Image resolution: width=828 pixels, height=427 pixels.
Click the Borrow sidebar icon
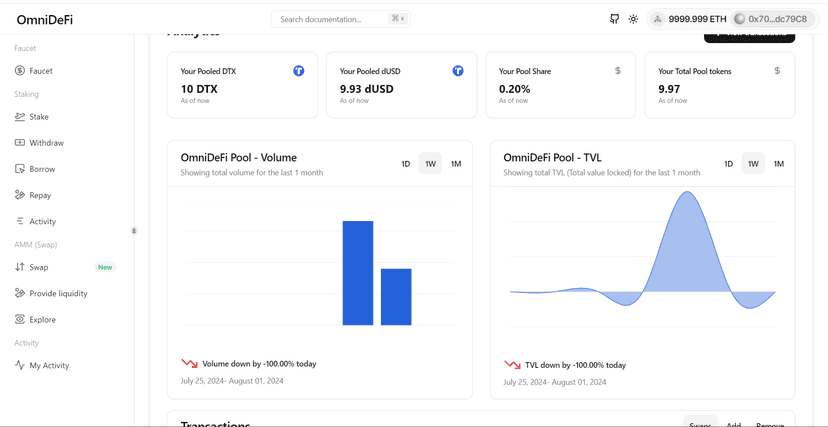20,169
